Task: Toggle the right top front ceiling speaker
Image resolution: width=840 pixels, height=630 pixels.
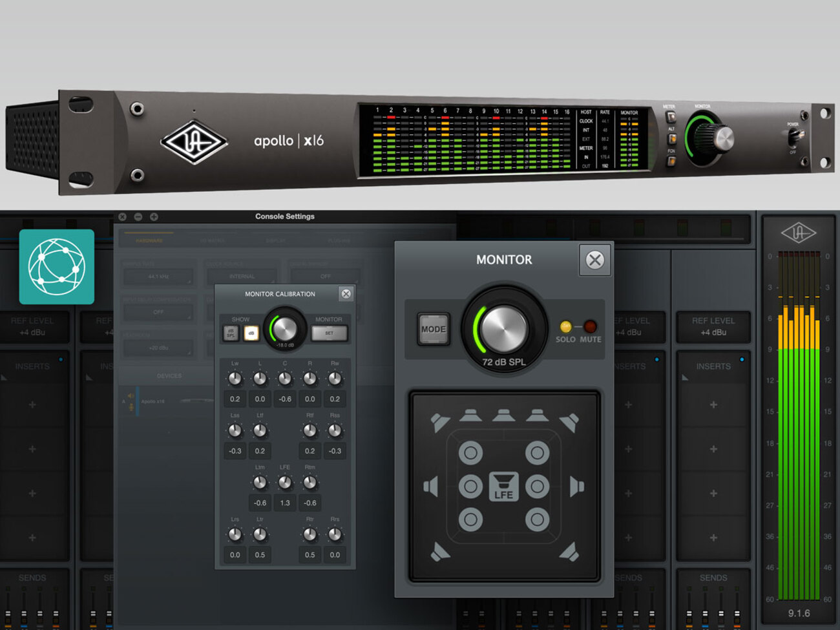Action: 537,453
